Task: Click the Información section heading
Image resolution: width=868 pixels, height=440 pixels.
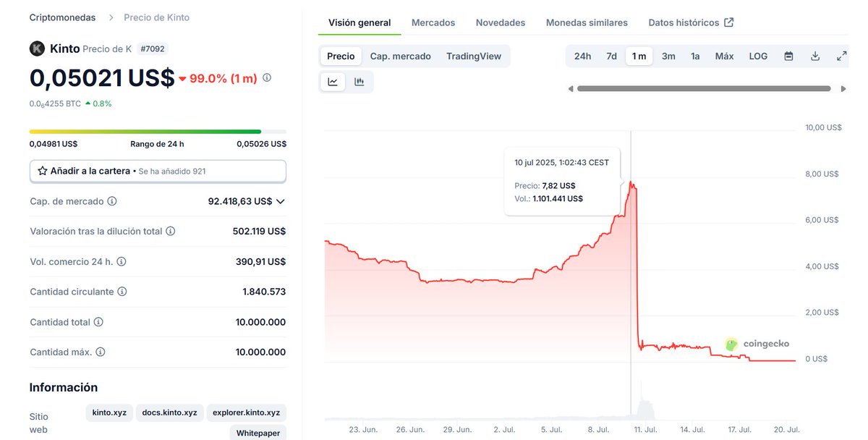Action: pyautogui.click(x=64, y=387)
